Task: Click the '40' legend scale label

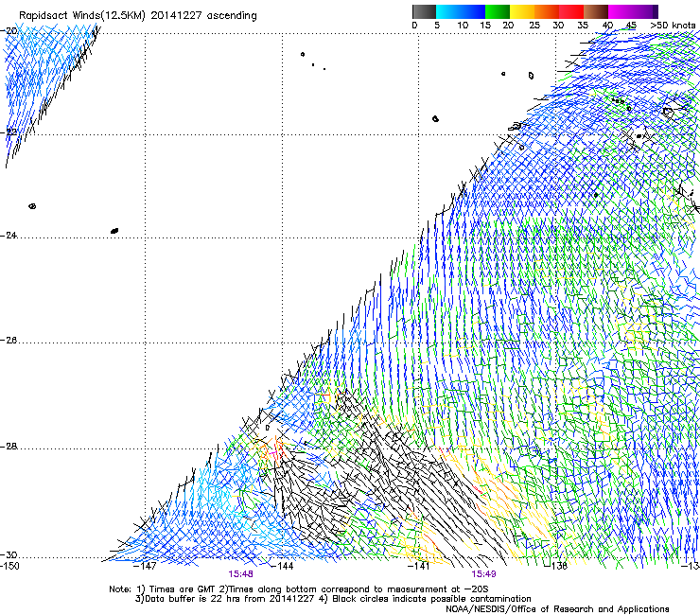Action: [607, 26]
